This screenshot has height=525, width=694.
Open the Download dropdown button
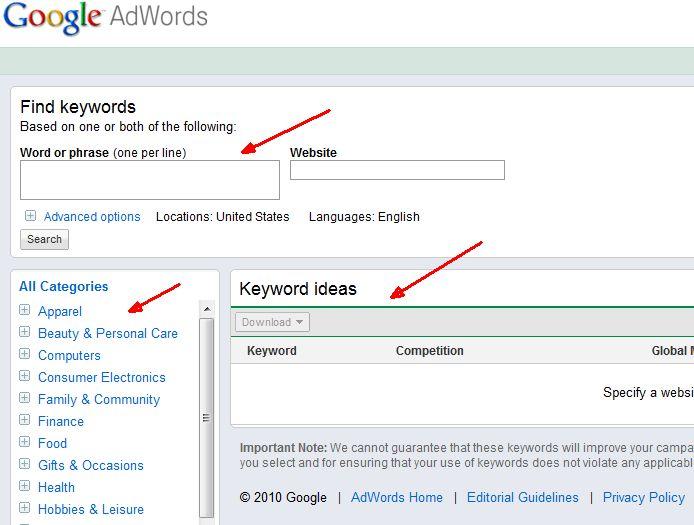click(x=272, y=322)
